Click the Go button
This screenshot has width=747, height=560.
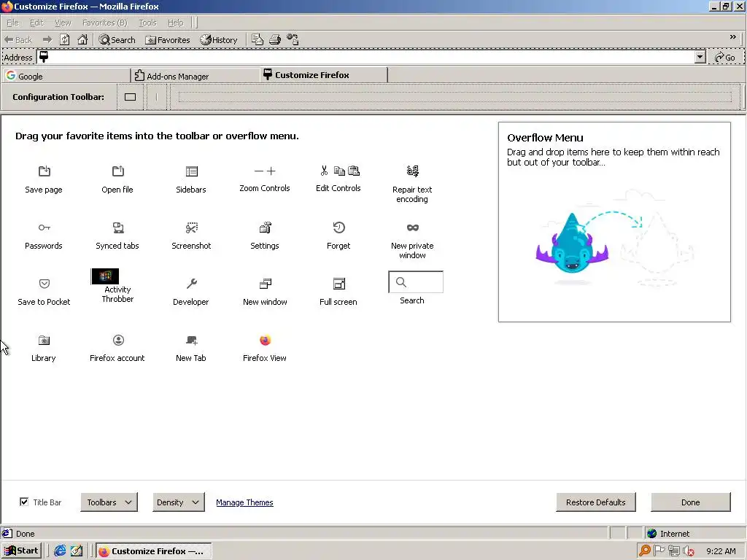tap(724, 57)
